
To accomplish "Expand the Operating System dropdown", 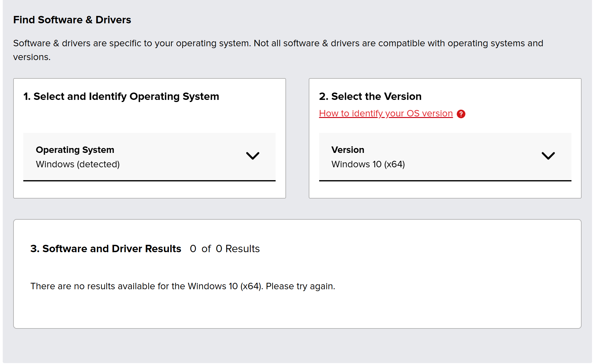I will 149,157.
